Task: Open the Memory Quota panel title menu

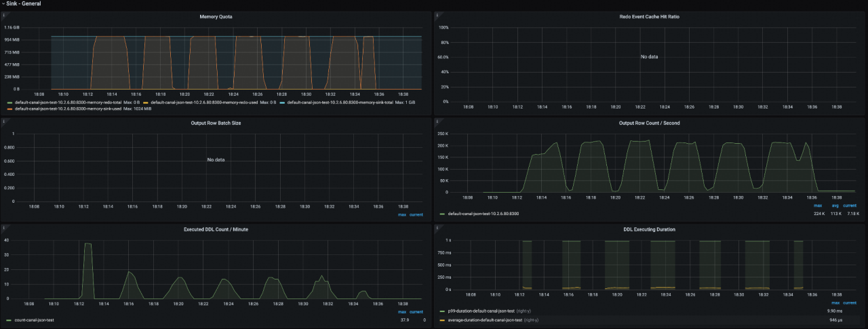Action: tap(216, 16)
